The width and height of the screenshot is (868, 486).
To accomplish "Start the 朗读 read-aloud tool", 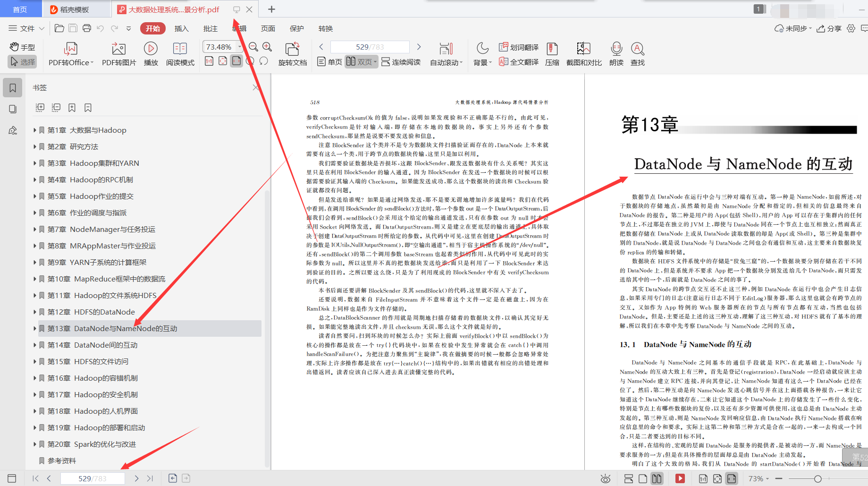I will pyautogui.click(x=616, y=54).
